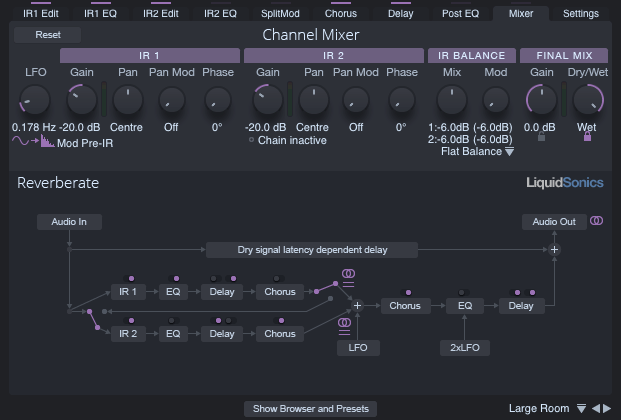Toggle the enable dot above IR 1 chain Chorus

coord(276,279)
